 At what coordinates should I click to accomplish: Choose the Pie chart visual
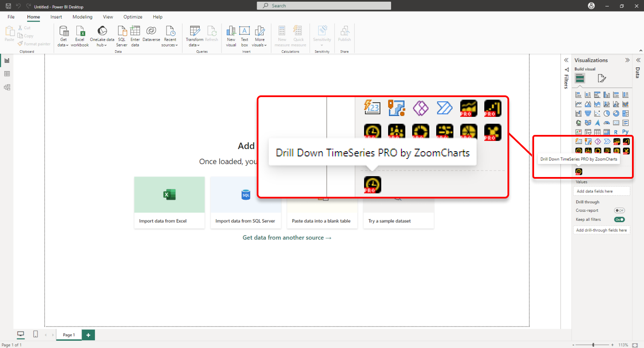click(x=607, y=113)
